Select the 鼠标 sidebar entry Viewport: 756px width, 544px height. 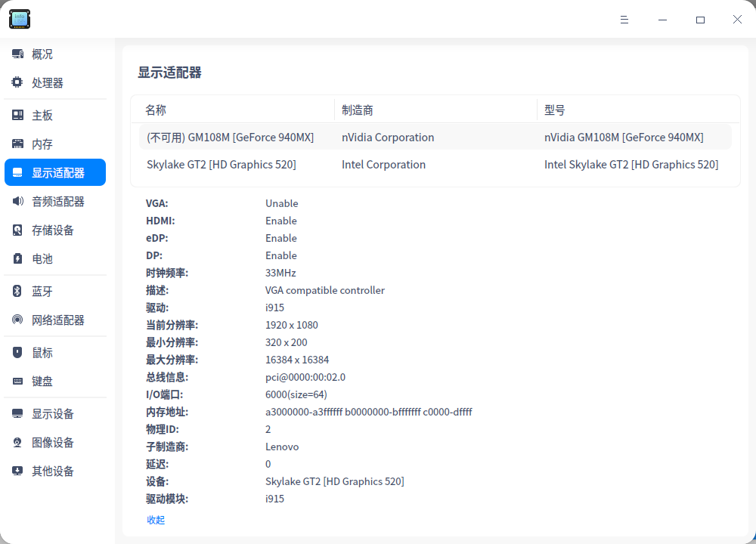pyautogui.click(x=55, y=352)
